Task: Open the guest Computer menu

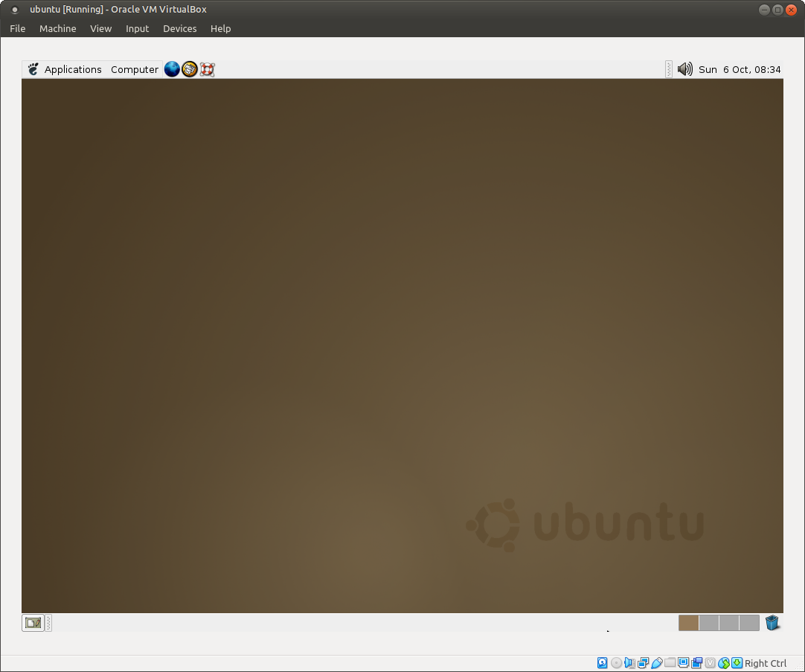Action: (x=135, y=69)
